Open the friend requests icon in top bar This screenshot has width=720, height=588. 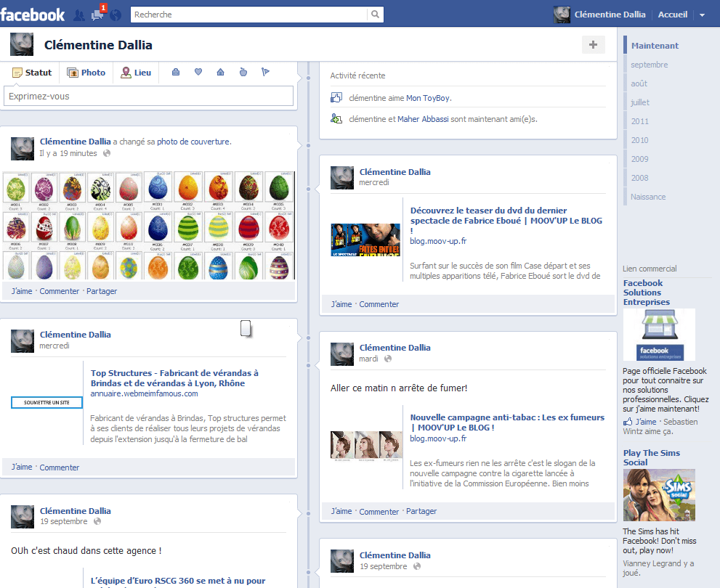coord(79,15)
